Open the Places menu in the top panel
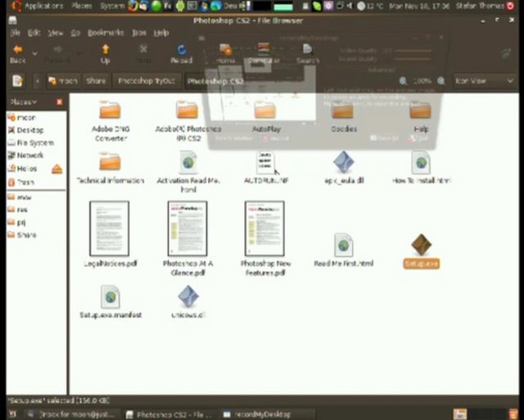The height and width of the screenshot is (420, 524). tap(82, 6)
